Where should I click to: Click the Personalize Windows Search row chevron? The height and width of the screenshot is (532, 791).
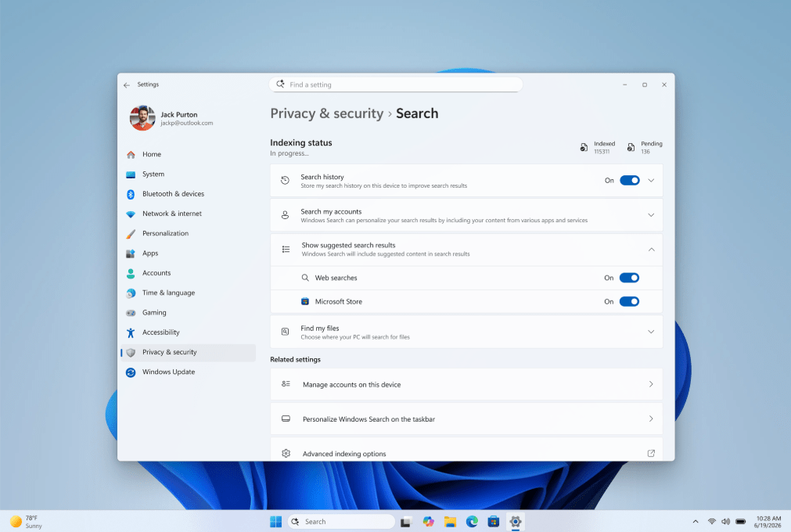click(x=651, y=419)
